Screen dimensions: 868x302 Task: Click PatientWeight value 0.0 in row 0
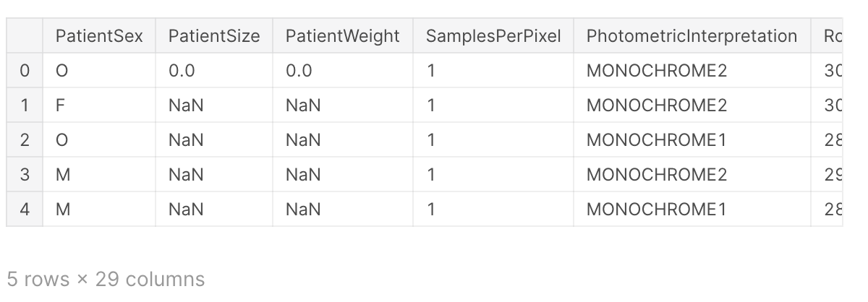[299, 71]
